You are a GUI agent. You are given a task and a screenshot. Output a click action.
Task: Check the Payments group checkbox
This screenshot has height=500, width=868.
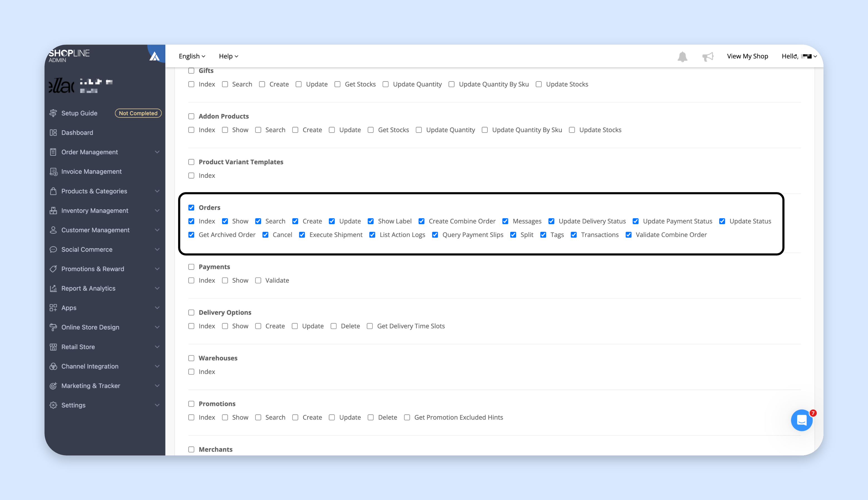pos(191,267)
